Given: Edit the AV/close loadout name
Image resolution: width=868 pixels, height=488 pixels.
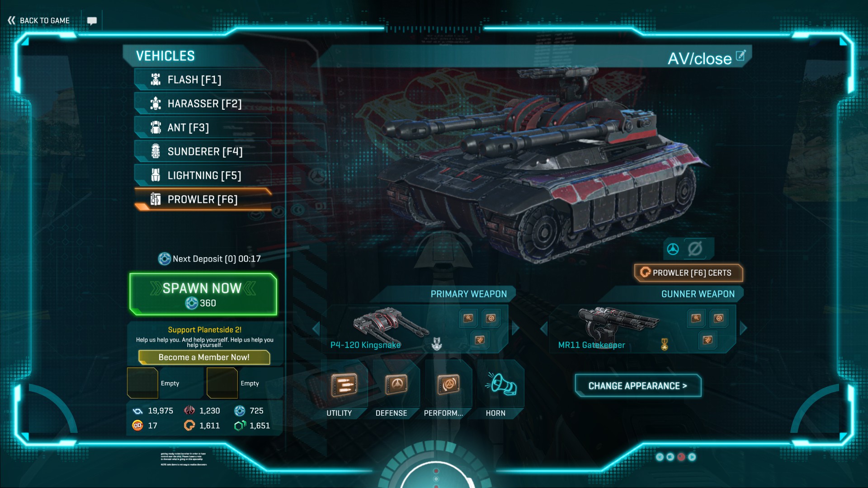Looking at the screenshot, I should click(x=741, y=56).
